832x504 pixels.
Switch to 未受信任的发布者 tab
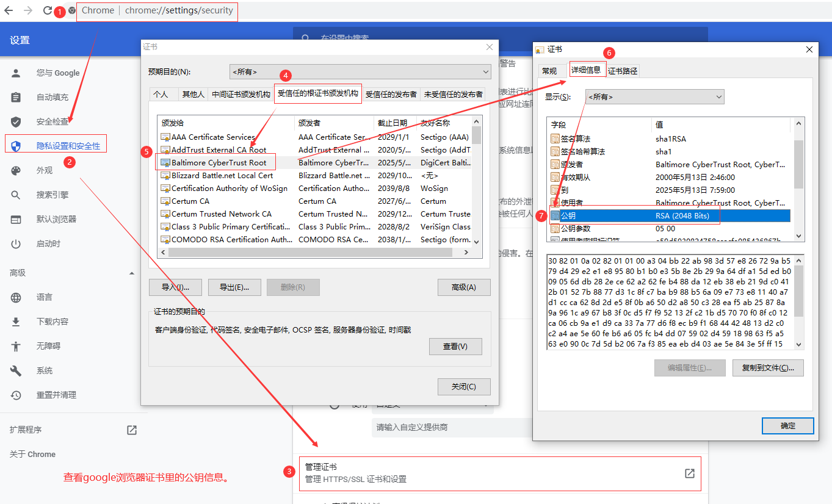click(454, 94)
